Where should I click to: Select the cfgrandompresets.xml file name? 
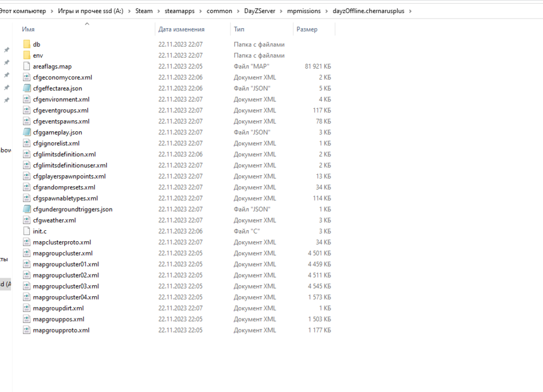click(64, 187)
